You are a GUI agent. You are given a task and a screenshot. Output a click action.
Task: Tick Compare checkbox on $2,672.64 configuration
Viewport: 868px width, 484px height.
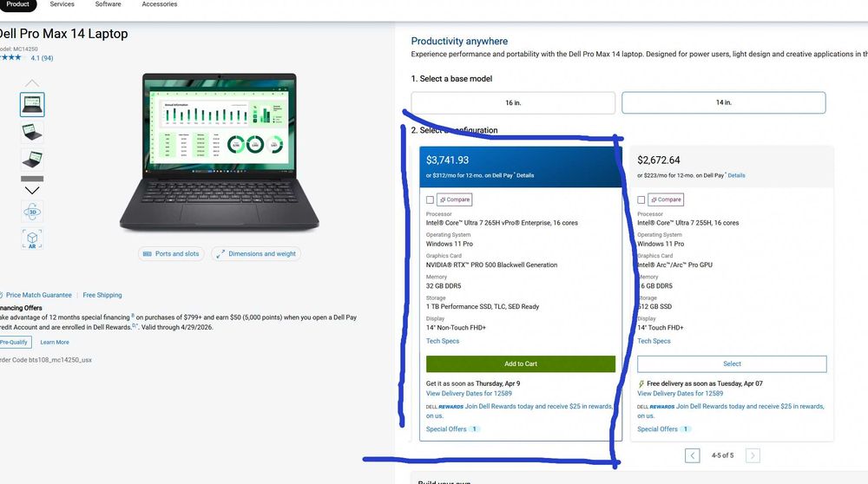pyautogui.click(x=641, y=199)
